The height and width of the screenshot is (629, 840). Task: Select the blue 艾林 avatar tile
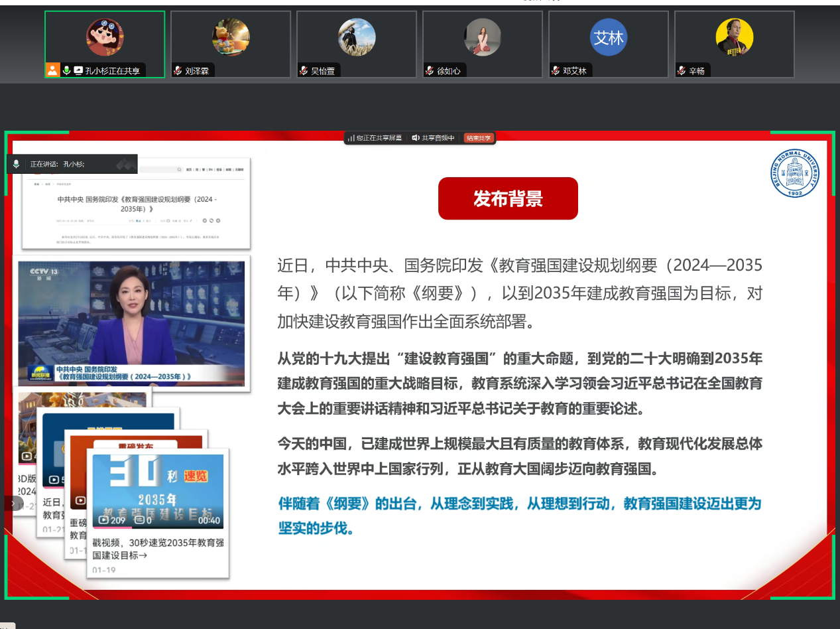[608, 38]
